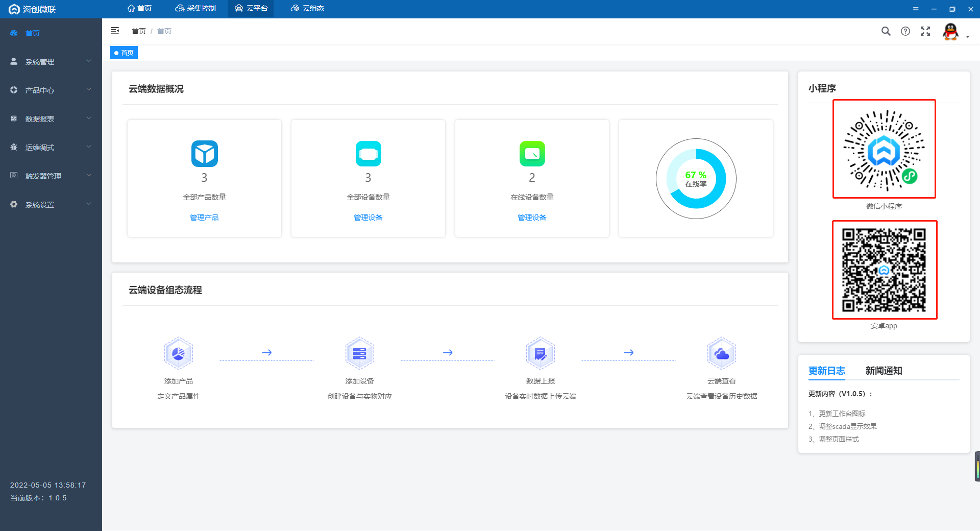Click the 数据报表 sidebar icon
The image size is (980, 531).
click(x=14, y=118)
